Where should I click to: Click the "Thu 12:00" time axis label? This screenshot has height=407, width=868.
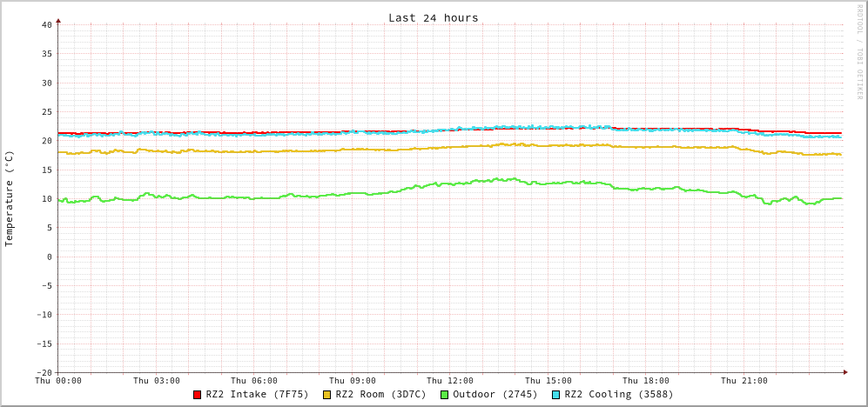[x=450, y=381]
